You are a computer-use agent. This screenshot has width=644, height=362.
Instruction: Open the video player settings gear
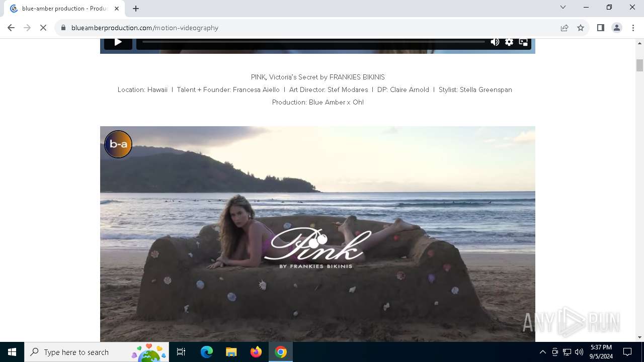click(509, 42)
